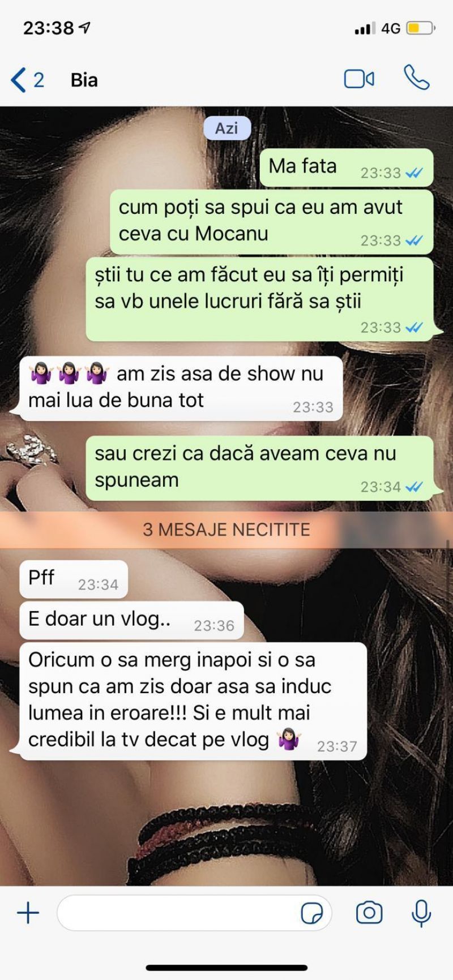Viewport: 453px width, 980px height.
Task: Tap the 'Pff' message bubble
Action: point(74,579)
